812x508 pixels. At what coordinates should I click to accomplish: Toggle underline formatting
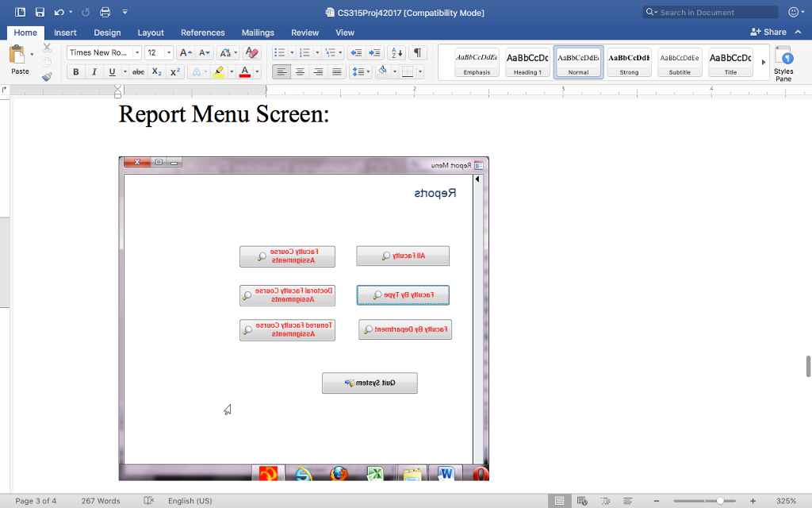tap(112, 72)
